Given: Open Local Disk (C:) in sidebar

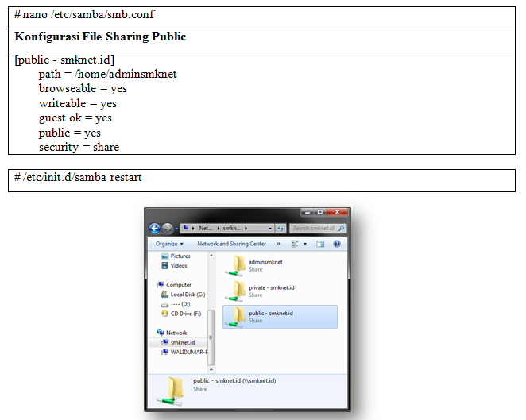Looking at the screenshot, I should point(187,295).
